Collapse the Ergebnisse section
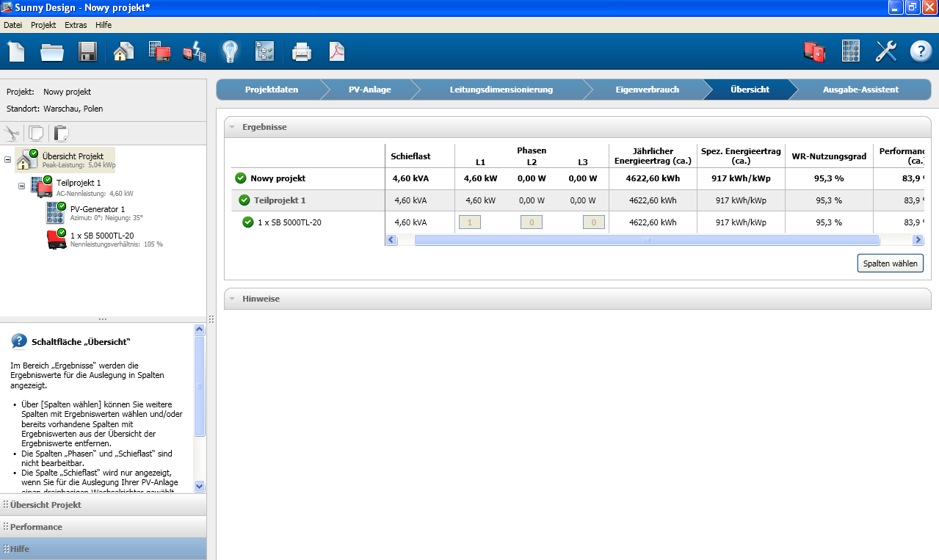Viewport: 939px width, 560px height. pyautogui.click(x=232, y=127)
